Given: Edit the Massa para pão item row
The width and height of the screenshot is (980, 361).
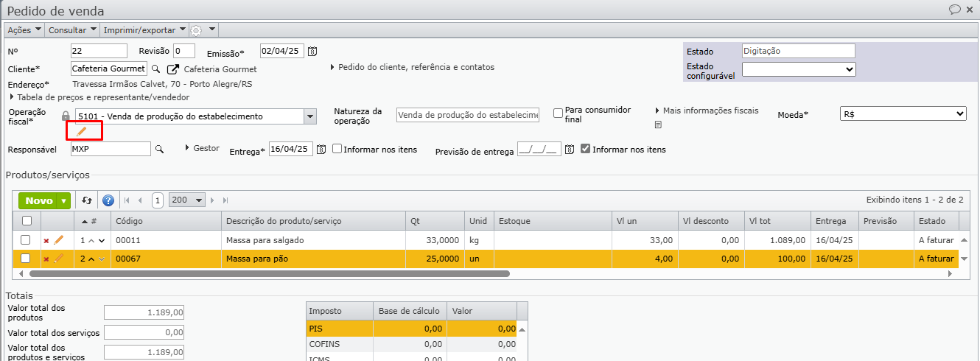Looking at the screenshot, I should 59,259.
